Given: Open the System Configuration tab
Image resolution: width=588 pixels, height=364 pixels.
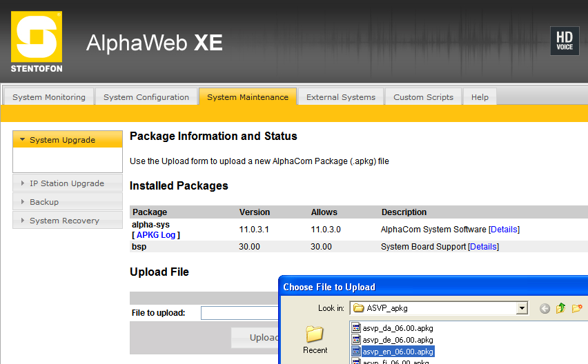Looking at the screenshot, I should pyautogui.click(x=146, y=97).
